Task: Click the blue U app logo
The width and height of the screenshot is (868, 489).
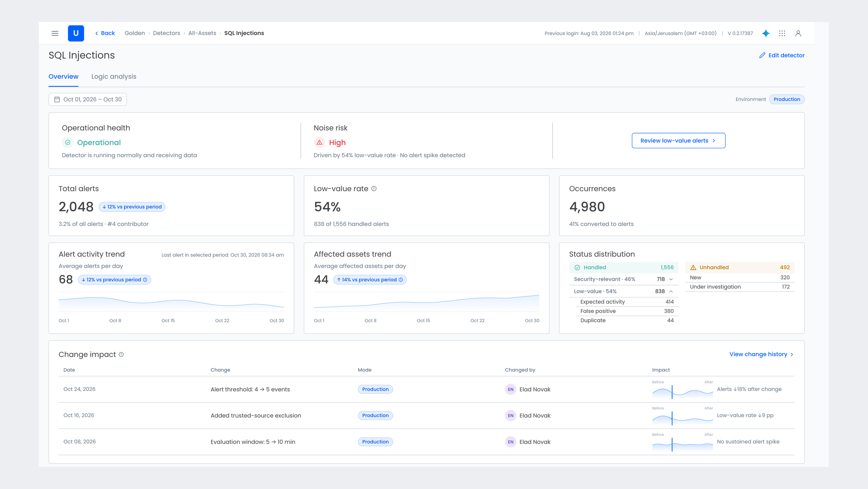Action: tap(76, 33)
